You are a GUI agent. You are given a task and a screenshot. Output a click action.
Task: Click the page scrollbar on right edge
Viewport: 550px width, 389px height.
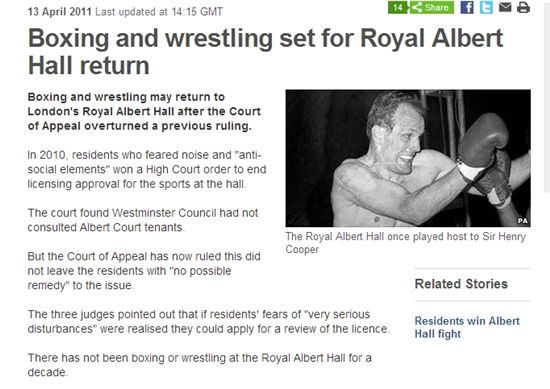547,96
